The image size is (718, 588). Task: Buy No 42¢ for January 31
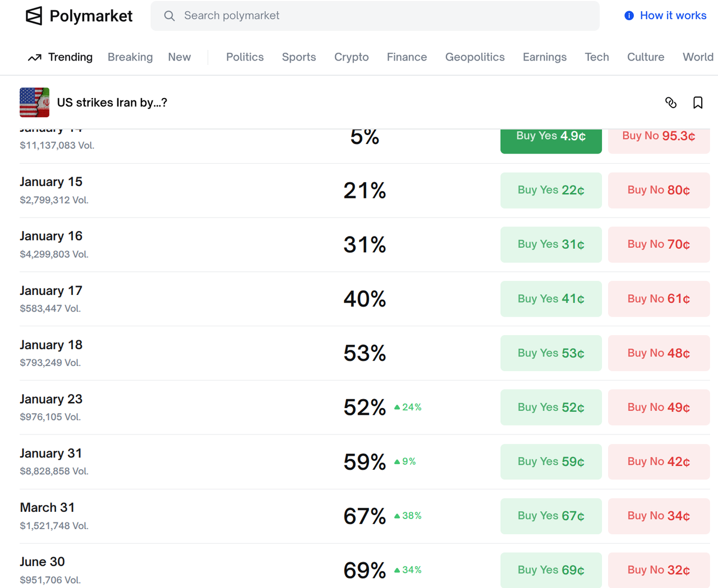click(659, 462)
